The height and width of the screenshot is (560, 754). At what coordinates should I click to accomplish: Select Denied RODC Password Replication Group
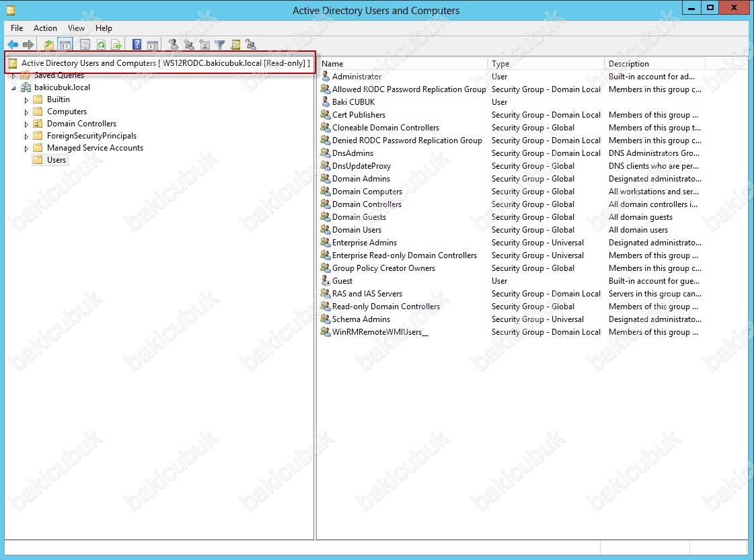point(407,140)
